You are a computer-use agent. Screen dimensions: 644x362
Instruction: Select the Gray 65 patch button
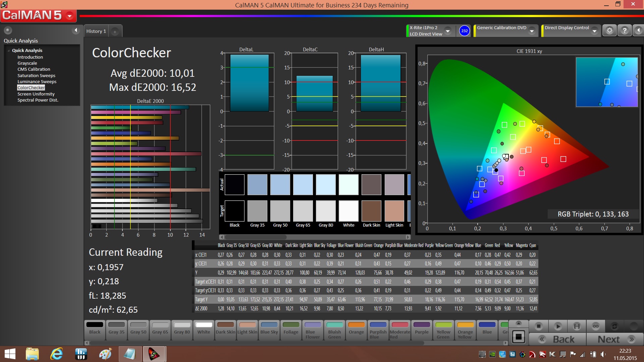click(x=160, y=330)
